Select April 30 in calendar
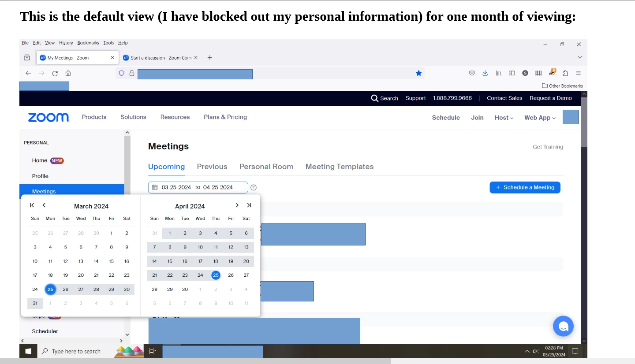Image resolution: width=635 pixels, height=364 pixels. [x=185, y=289]
